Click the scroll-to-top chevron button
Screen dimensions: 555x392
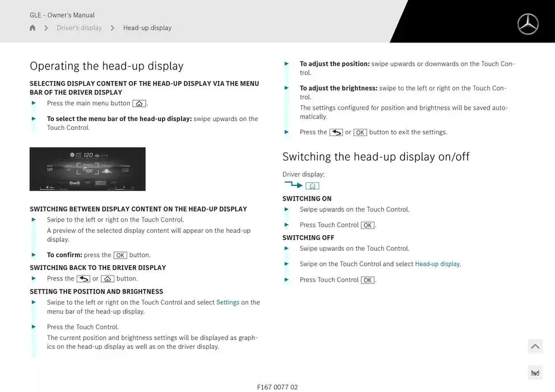pyautogui.click(x=535, y=347)
